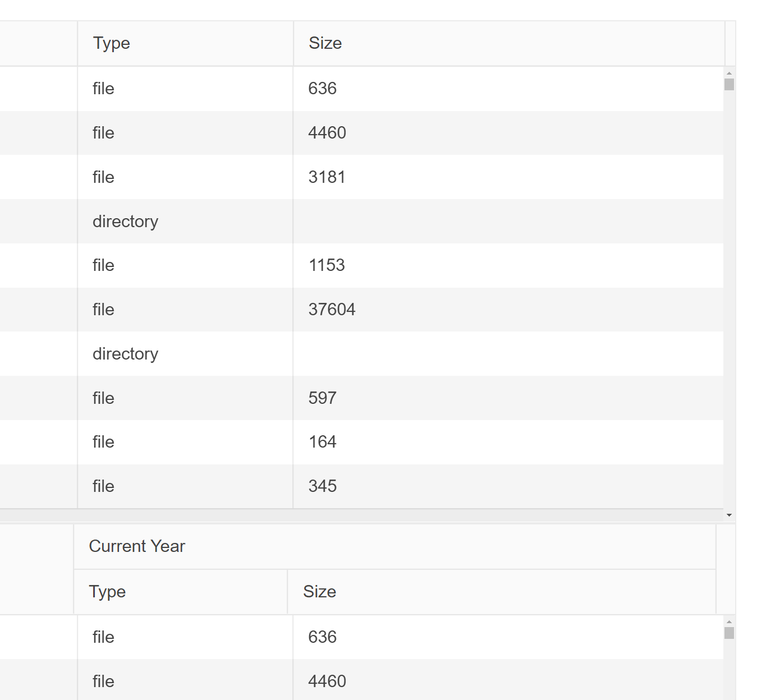This screenshot has height=700, width=766.
Task: Click the scroll-up arrow of the Current Year table
Action: coord(728,620)
